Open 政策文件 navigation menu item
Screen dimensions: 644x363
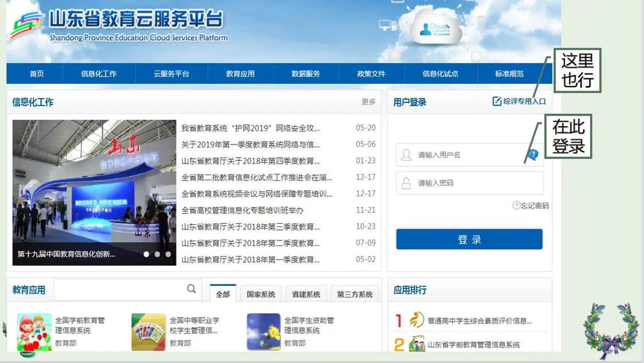pyautogui.click(x=371, y=73)
